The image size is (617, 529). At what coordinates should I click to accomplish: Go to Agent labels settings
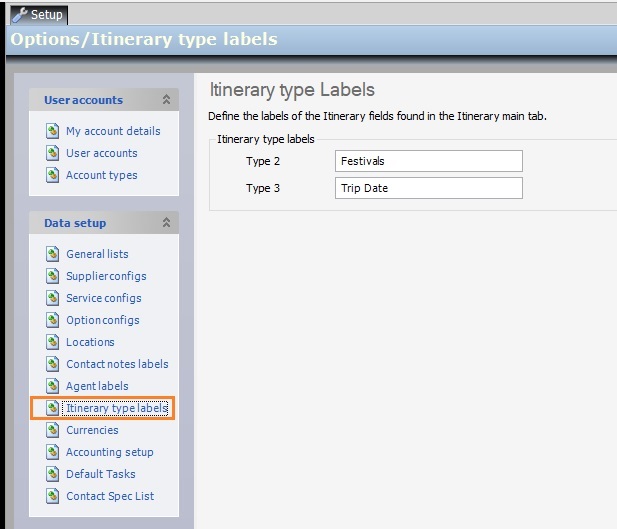(x=97, y=386)
